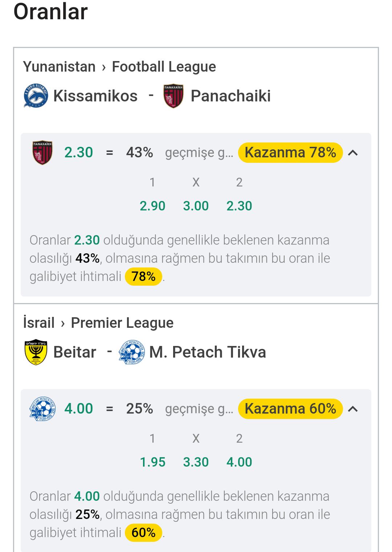Click the Kissamikos dolphin team logo
The width and height of the screenshot is (392, 552).
(x=36, y=96)
